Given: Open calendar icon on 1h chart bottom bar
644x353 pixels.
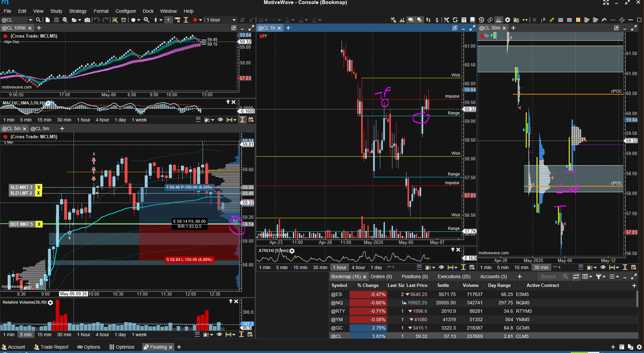Looking at the screenshot, I should coord(472,267).
